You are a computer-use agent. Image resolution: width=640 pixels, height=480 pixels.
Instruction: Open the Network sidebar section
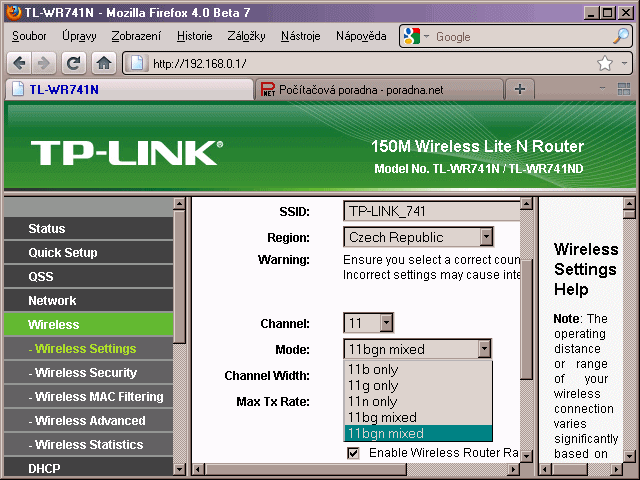(89, 301)
